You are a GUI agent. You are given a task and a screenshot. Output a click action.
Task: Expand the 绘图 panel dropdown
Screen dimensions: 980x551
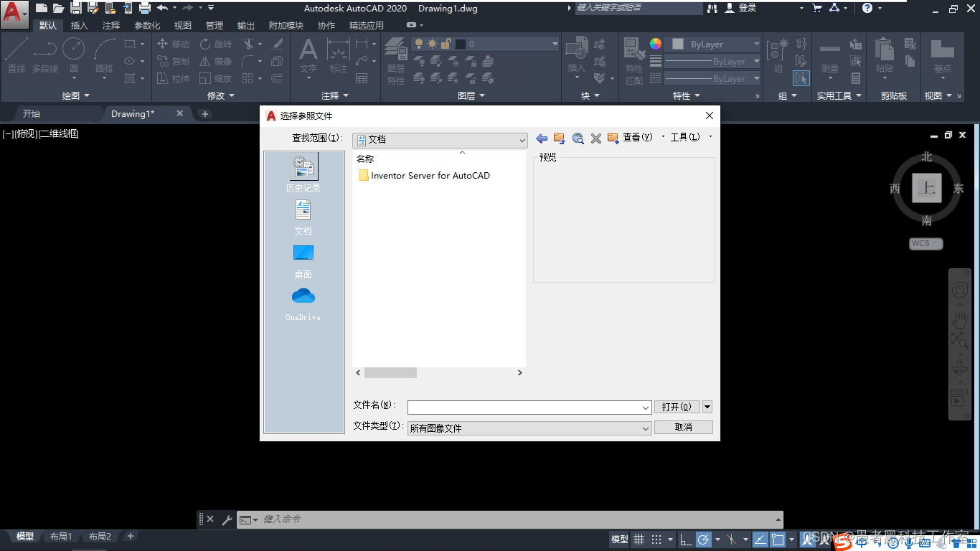76,95
